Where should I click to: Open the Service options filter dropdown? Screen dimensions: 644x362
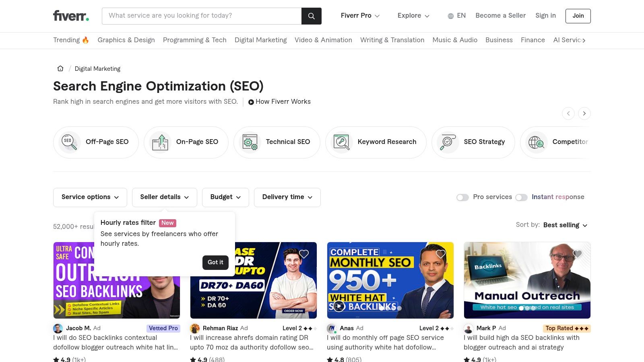point(90,197)
